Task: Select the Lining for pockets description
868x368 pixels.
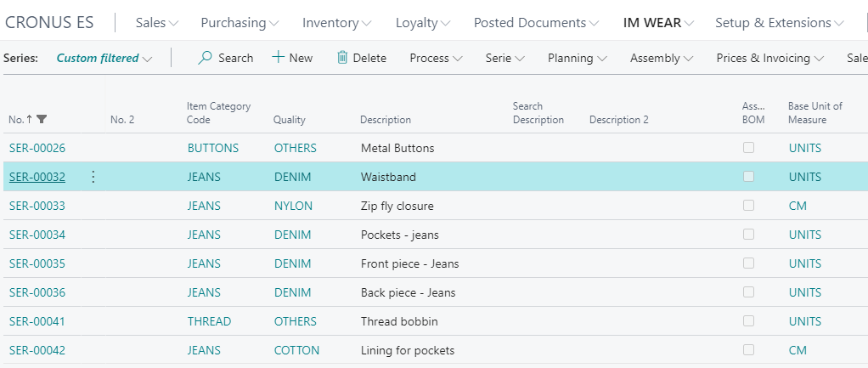Action: (x=408, y=350)
